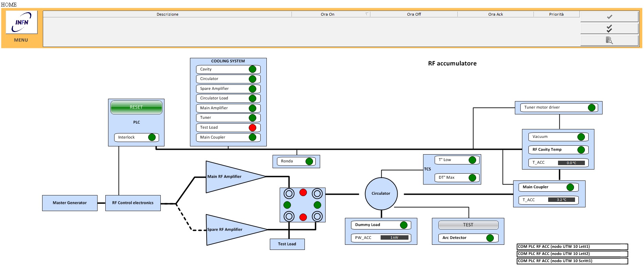Click the PW_ACC 1 kW power readout
Screen dimensions: 644x271
(x=394, y=238)
